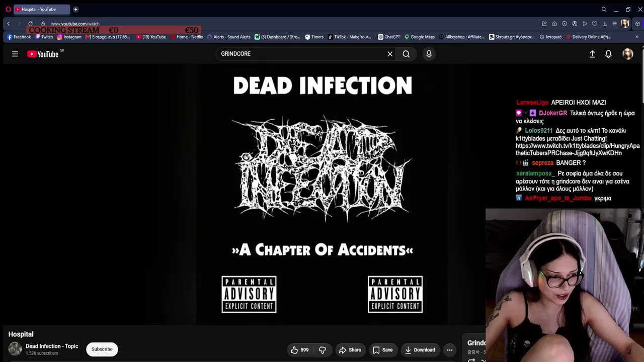Open the ChatGPT bookmark
Screen dimensions: 644x362
point(389,37)
